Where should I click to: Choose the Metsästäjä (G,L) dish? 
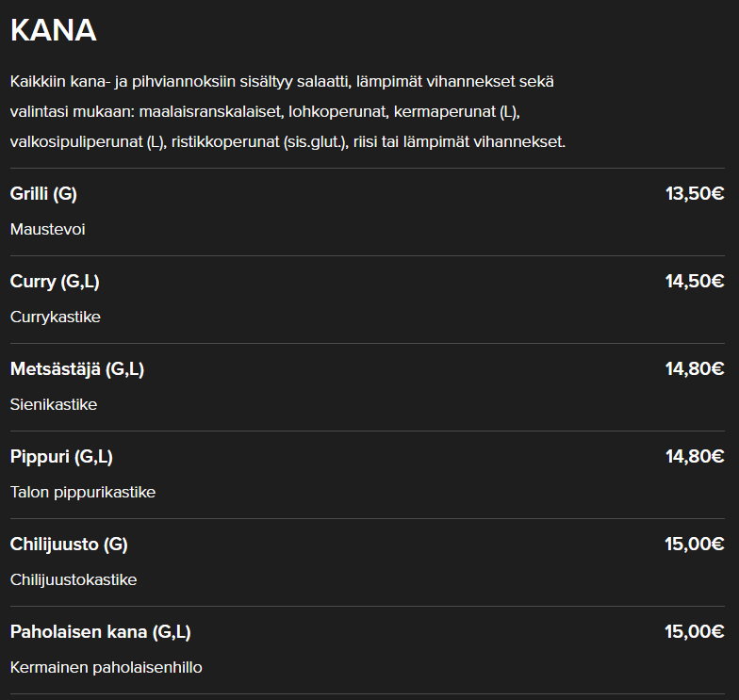click(x=77, y=369)
